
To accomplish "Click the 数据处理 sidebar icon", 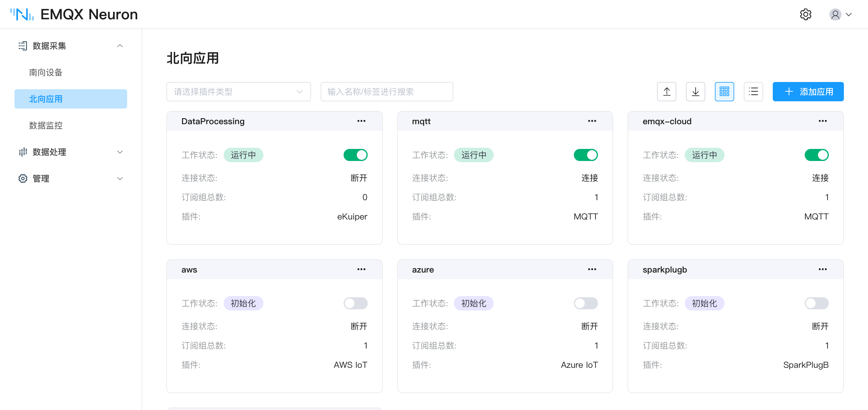I will click(x=23, y=152).
